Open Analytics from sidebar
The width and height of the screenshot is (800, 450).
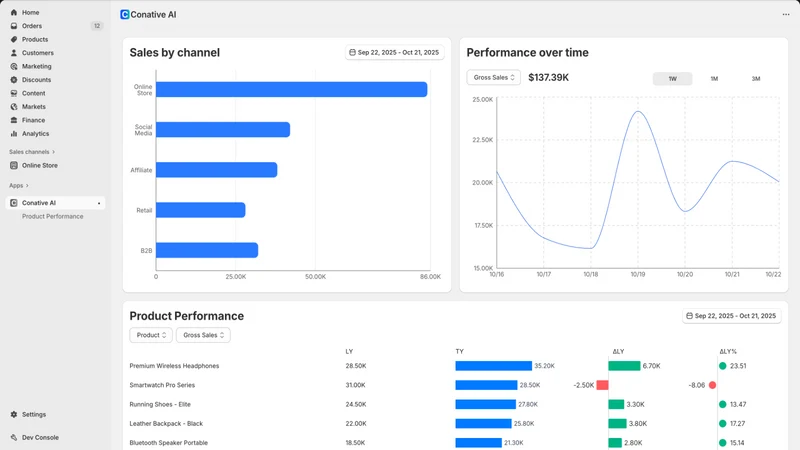point(35,134)
